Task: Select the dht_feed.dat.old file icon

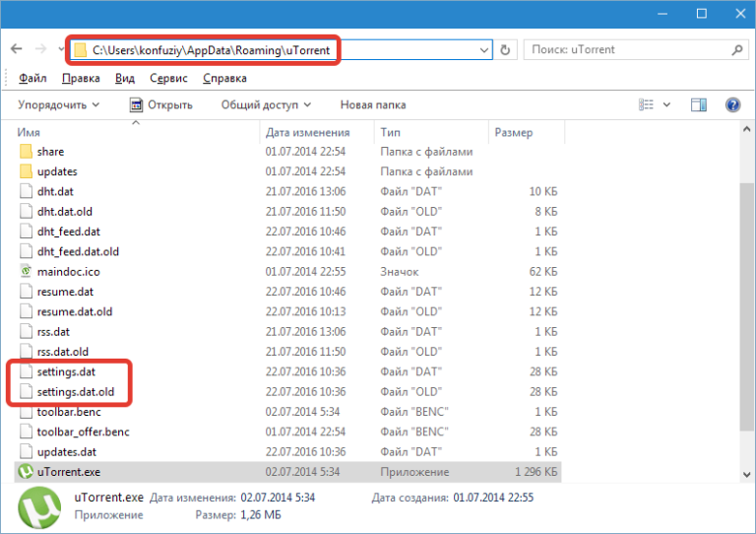Action: click(x=26, y=251)
